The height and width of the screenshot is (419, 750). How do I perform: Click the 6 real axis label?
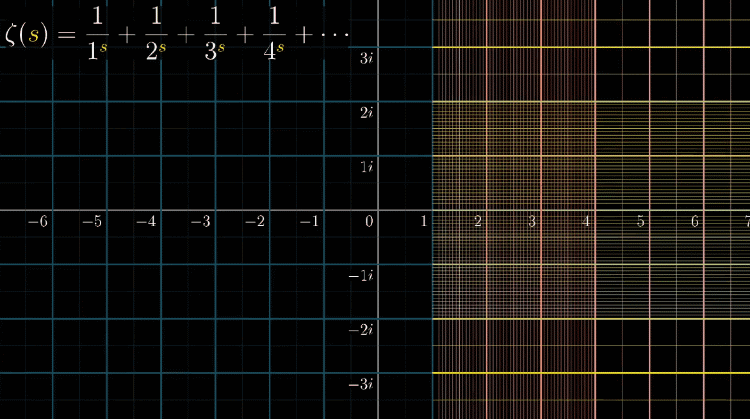[x=695, y=221]
